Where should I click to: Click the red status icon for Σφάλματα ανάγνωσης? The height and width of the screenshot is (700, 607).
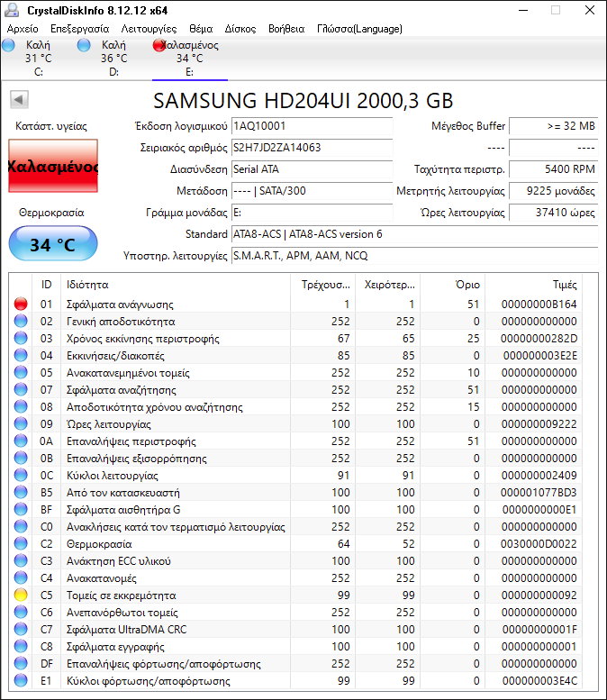tap(21, 304)
